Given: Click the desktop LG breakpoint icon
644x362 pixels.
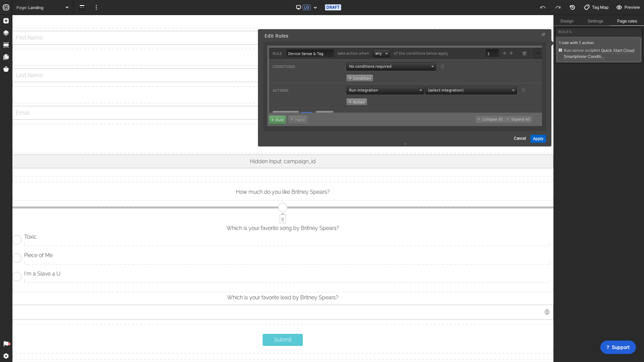Looking at the screenshot, I should [303, 7].
